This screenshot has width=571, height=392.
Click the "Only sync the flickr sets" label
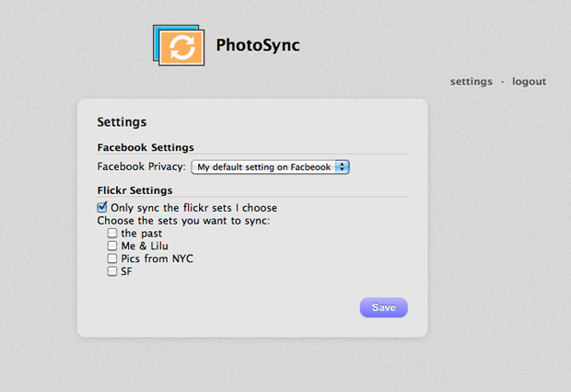tap(193, 208)
